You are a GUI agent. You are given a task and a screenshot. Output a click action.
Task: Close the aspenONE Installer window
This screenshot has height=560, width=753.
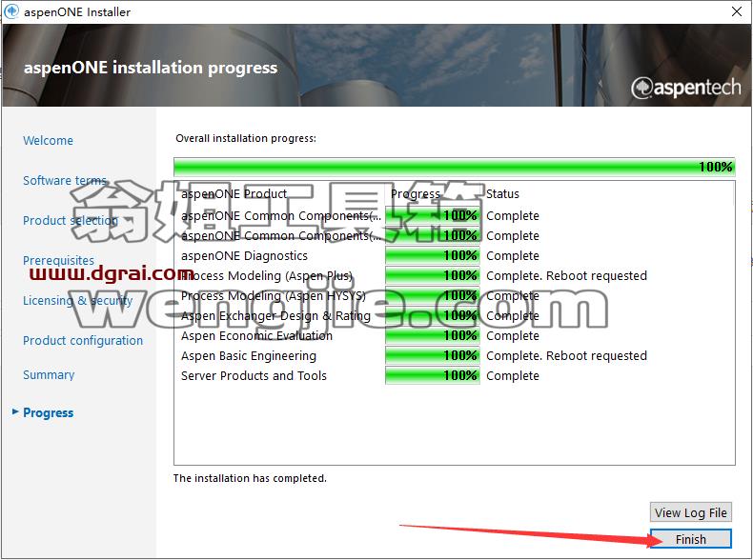pos(736,11)
